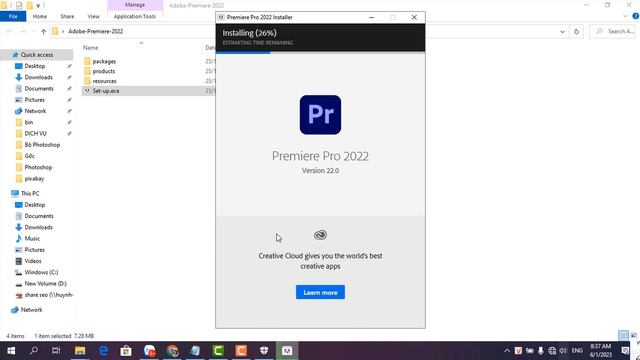Select the bottom Network tree item
640x360 pixels.
pos(31,310)
